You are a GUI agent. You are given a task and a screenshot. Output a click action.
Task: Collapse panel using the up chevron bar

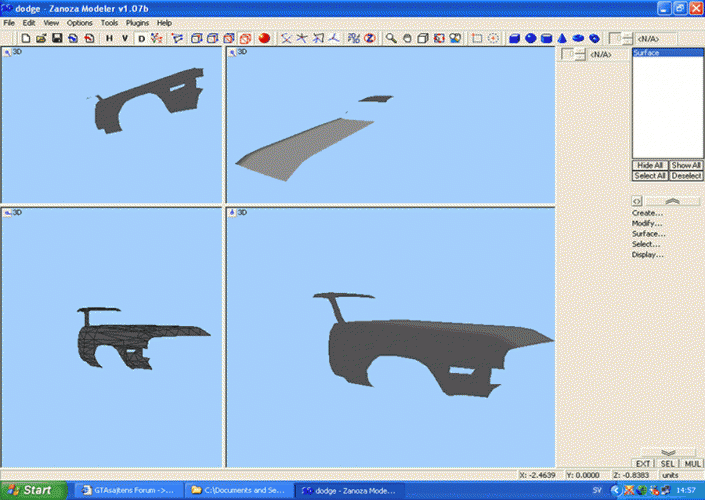[671, 201]
